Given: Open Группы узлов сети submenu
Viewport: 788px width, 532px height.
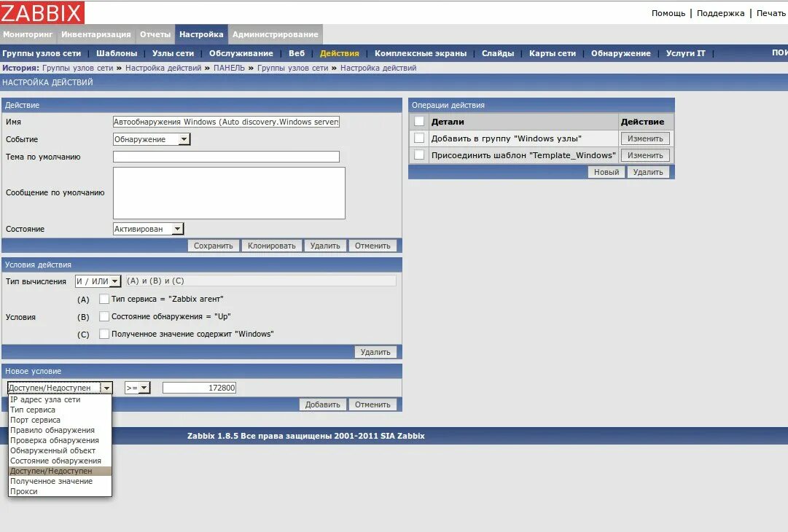Looking at the screenshot, I should (42, 53).
